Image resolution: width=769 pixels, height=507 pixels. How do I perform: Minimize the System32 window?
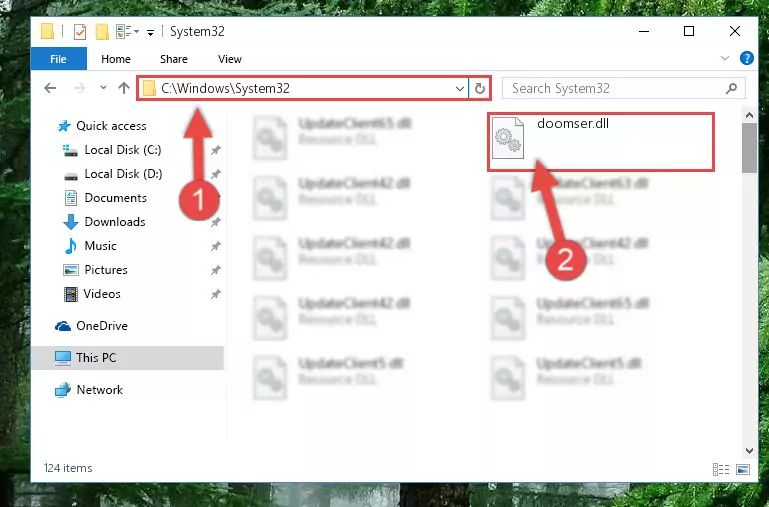(644, 31)
